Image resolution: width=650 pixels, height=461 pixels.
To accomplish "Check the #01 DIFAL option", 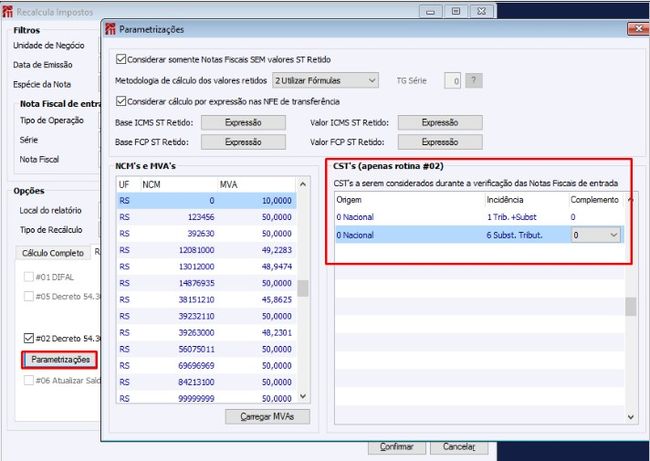I will click(x=28, y=277).
